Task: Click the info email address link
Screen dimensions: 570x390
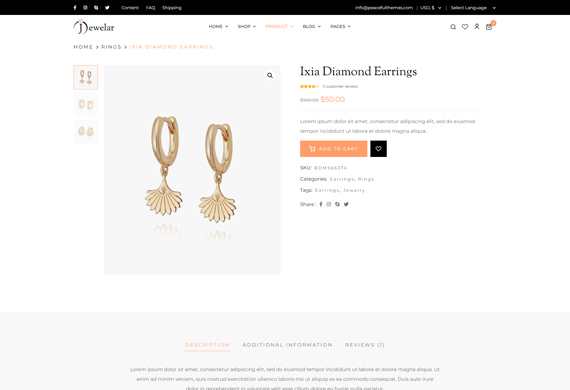Action: point(384,8)
